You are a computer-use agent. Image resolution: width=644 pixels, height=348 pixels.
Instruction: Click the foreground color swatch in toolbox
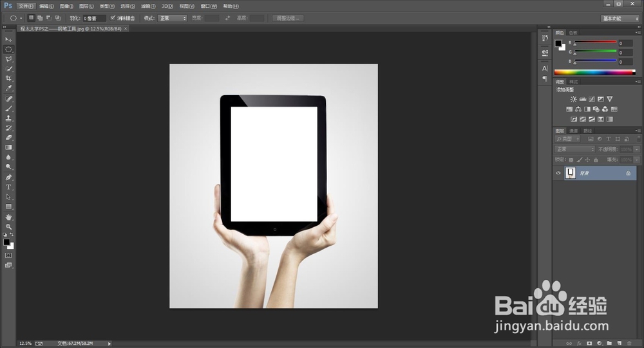click(6, 242)
